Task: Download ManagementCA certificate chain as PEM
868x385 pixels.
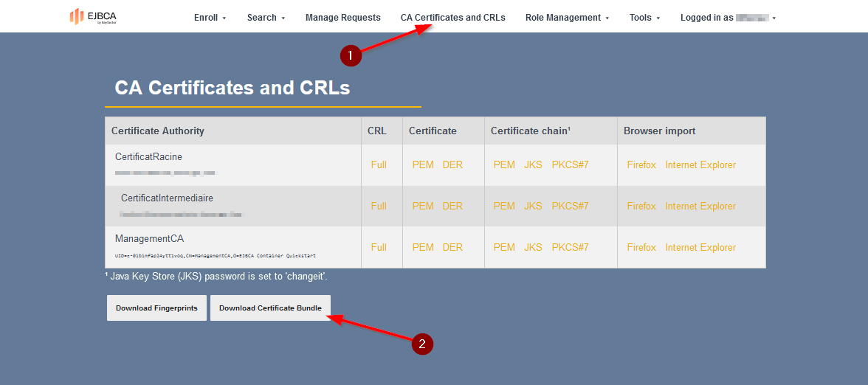Action: point(504,248)
